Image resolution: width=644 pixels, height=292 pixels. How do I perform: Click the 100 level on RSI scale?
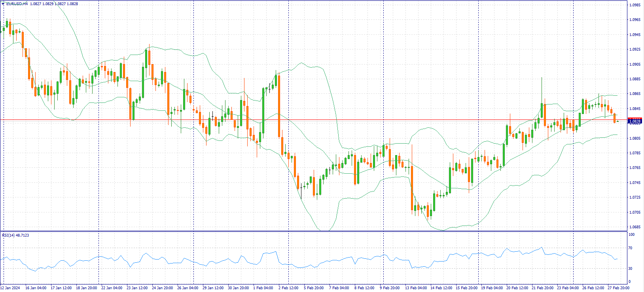tap(631, 235)
